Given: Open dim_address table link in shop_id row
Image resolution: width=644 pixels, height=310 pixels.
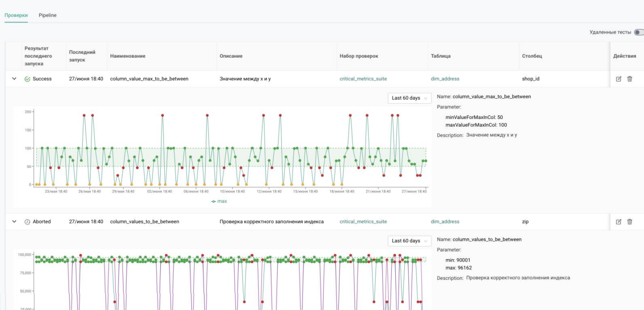Looking at the screenshot, I should tap(445, 79).
